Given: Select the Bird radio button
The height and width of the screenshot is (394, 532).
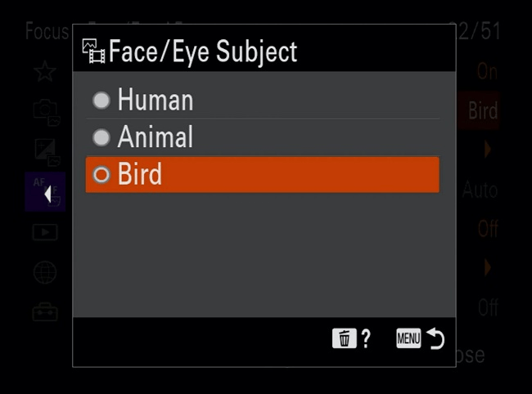Looking at the screenshot, I should click(101, 175).
